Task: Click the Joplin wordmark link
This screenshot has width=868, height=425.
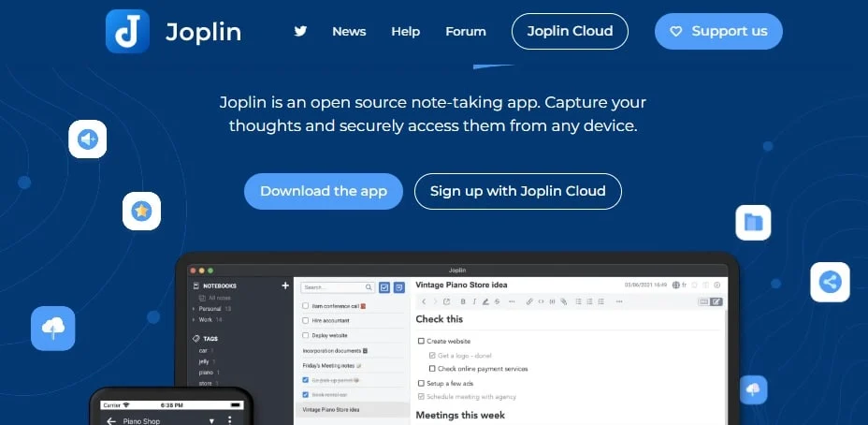Action: pos(203,32)
